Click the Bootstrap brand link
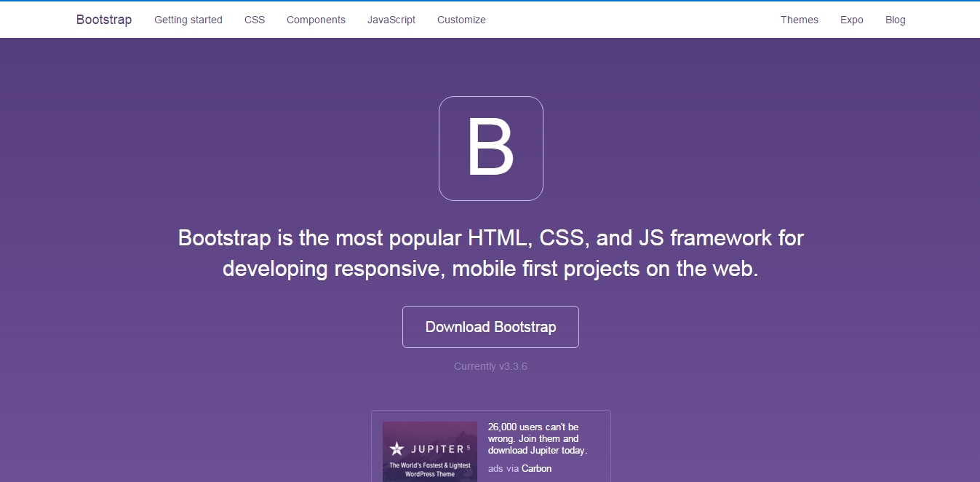The image size is (980, 482). click(104, 20)
